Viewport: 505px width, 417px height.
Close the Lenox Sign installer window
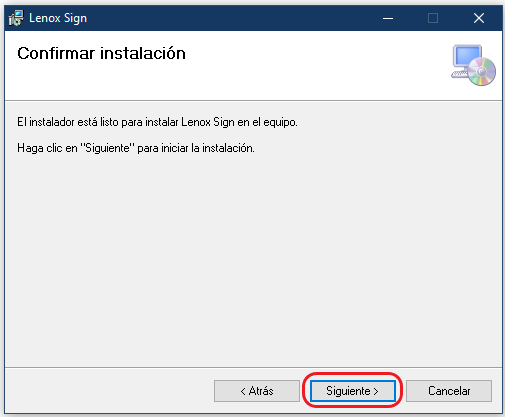pyautogui.click(x=479, y=18)
